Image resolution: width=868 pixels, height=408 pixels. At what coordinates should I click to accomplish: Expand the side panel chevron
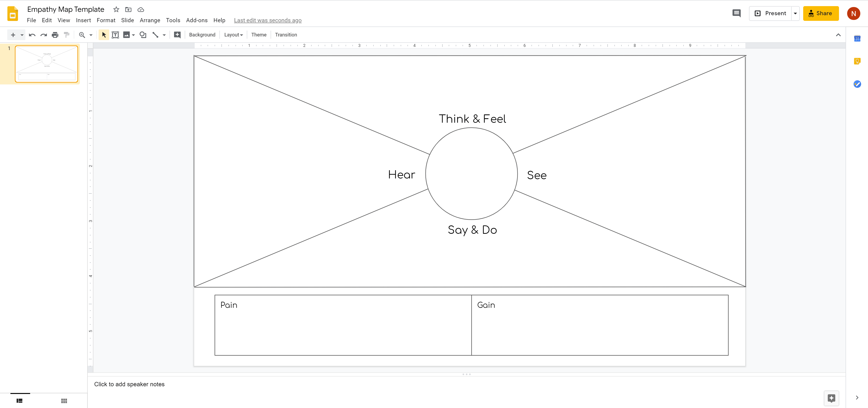click(x=857, y=398)
